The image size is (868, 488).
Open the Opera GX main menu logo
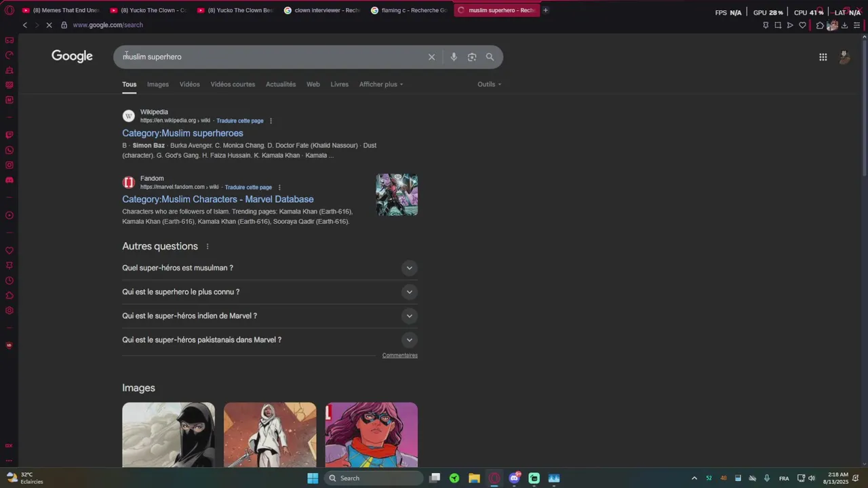tap(9, 10)
